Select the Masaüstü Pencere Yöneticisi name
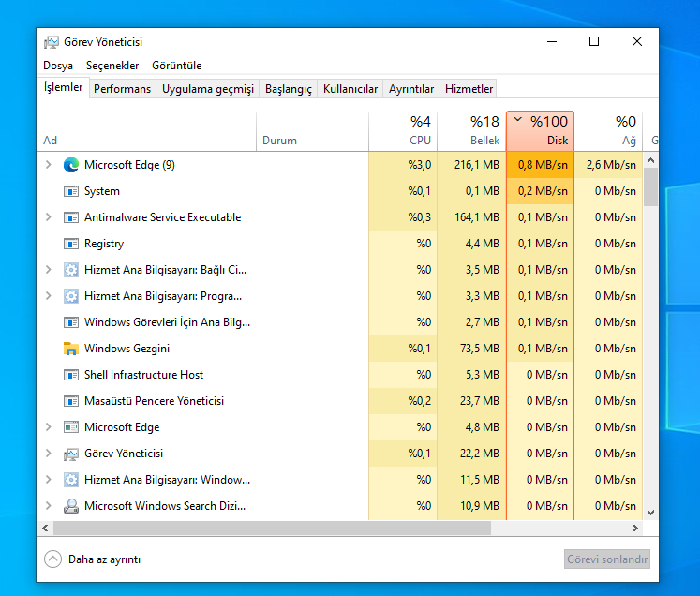 pyautogui.click(x=154, y=401)
